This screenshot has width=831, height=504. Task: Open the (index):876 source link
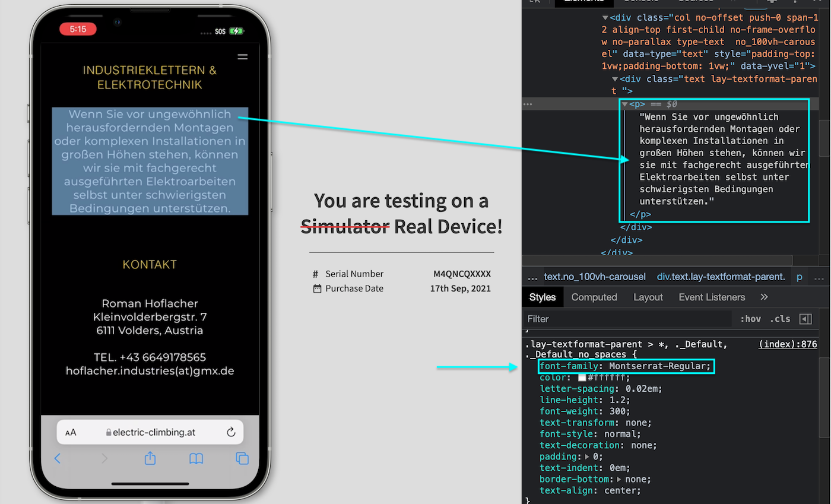click(788, 344)
